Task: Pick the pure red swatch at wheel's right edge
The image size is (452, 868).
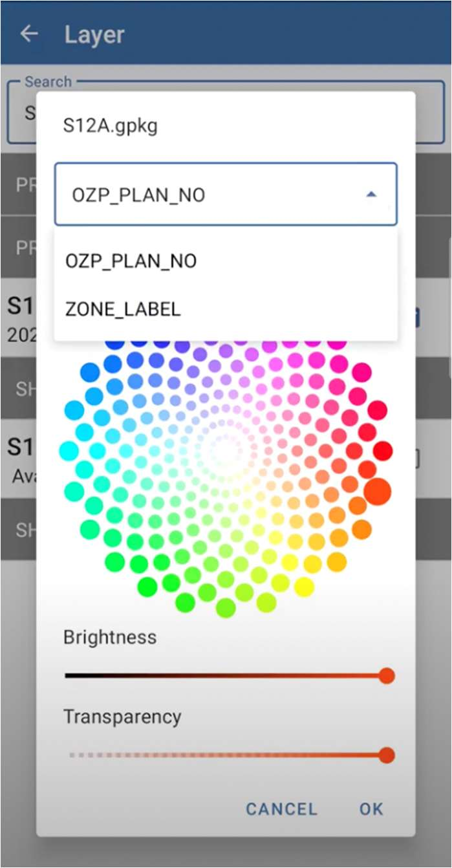Action: [x=383, y=450]
